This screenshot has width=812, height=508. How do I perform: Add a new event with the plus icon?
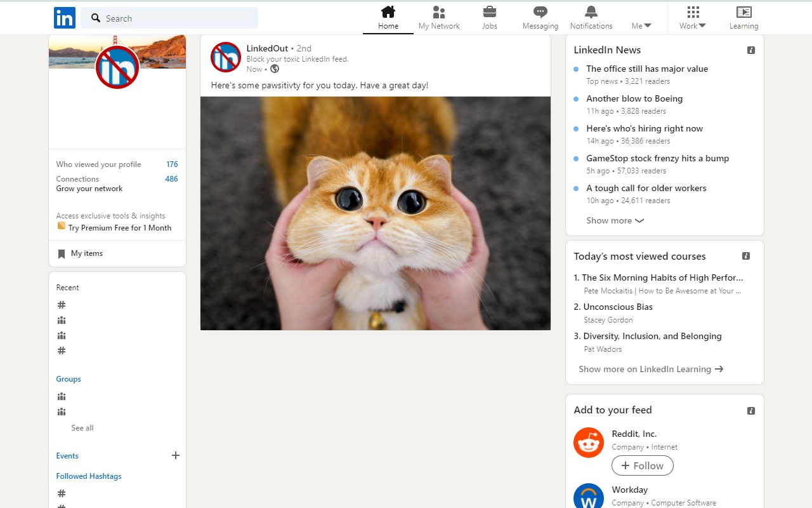176,455
